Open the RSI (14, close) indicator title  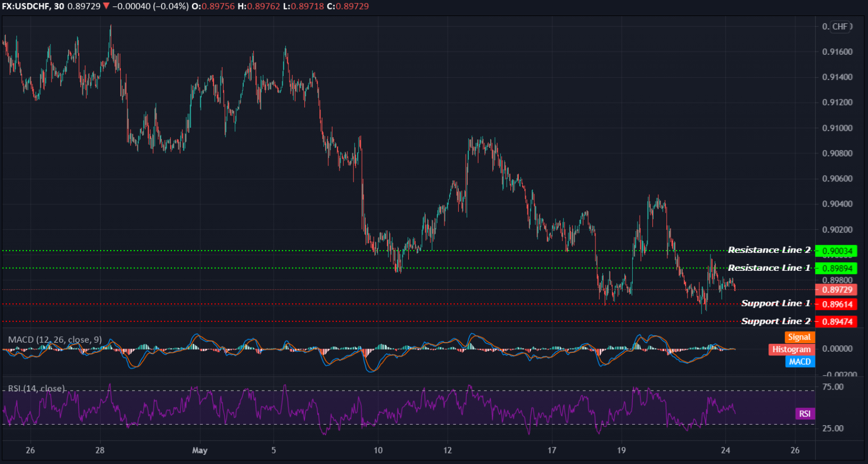[37, 388]
